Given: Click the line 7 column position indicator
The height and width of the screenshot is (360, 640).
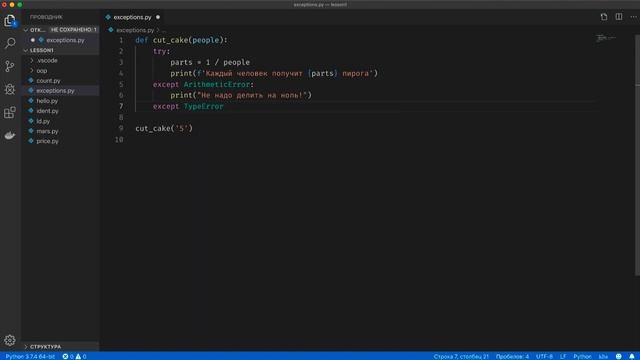Looking at the screenshot, I should (x=461, y=356).
